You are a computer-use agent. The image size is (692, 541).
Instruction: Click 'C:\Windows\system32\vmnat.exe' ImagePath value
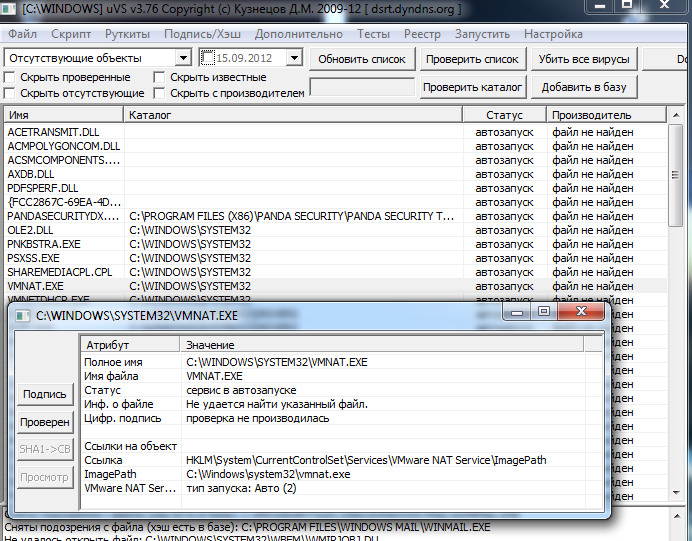[x=268, y=474]
